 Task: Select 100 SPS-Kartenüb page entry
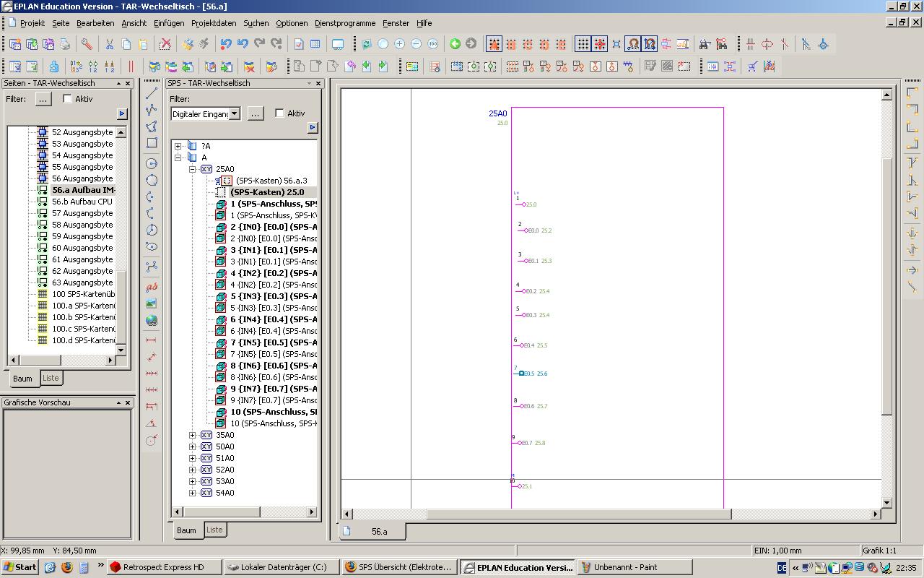[84, 294]
